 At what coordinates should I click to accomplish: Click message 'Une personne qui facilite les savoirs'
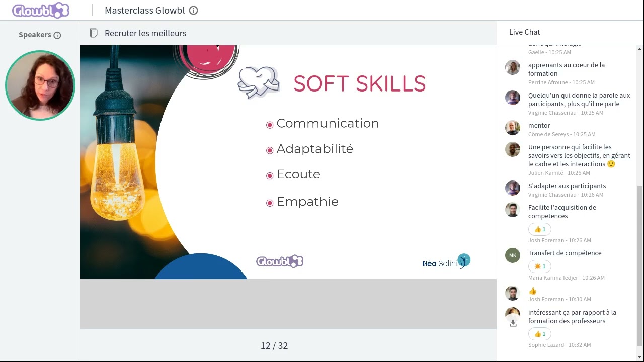point(579,156)
